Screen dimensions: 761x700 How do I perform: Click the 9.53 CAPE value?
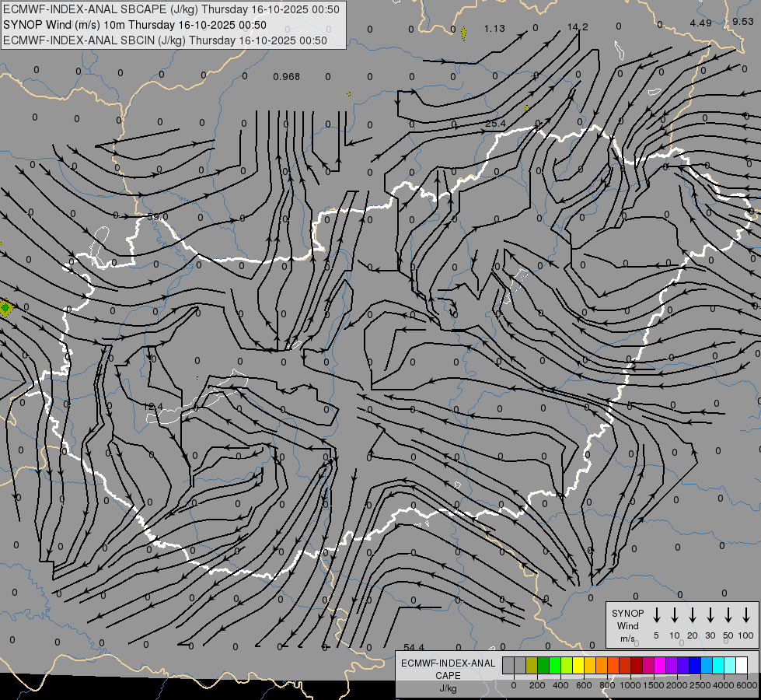[743, 21]
